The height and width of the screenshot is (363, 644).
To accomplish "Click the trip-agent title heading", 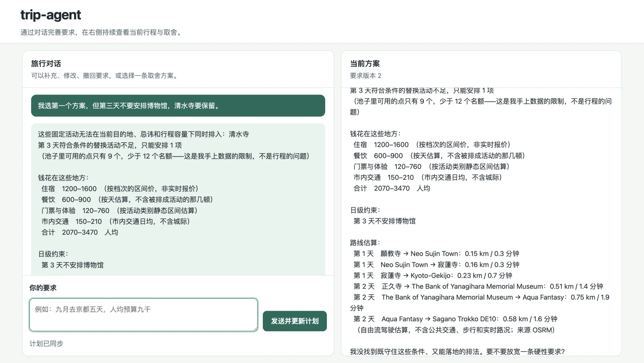I will coord(51,15).
